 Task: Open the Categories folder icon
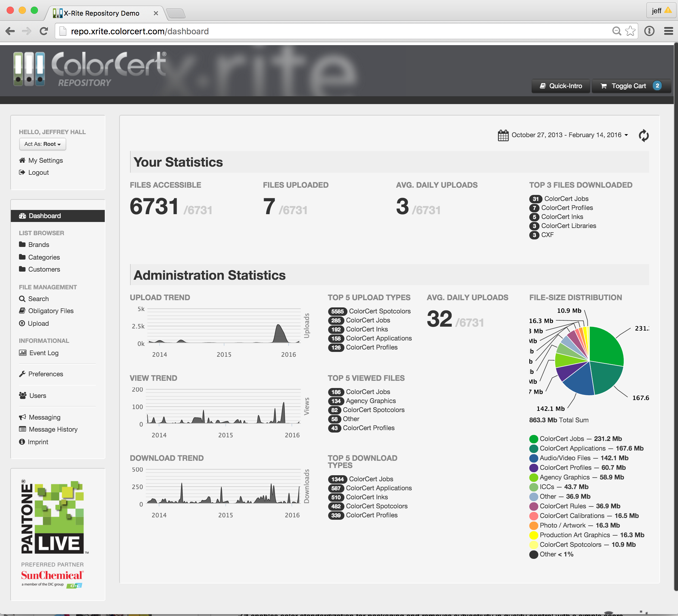coord(22,257)
